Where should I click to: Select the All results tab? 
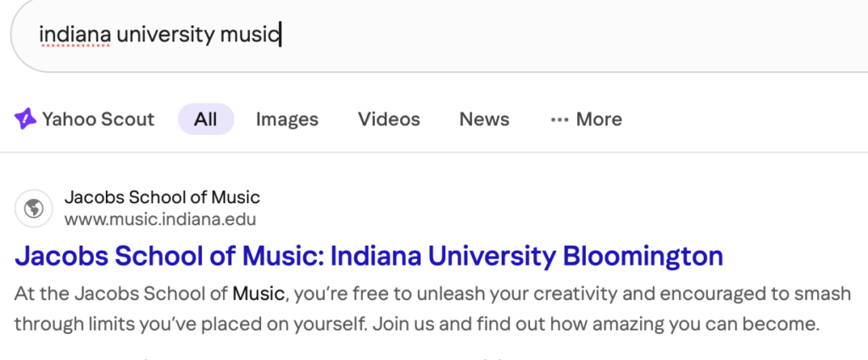point(205,119)
